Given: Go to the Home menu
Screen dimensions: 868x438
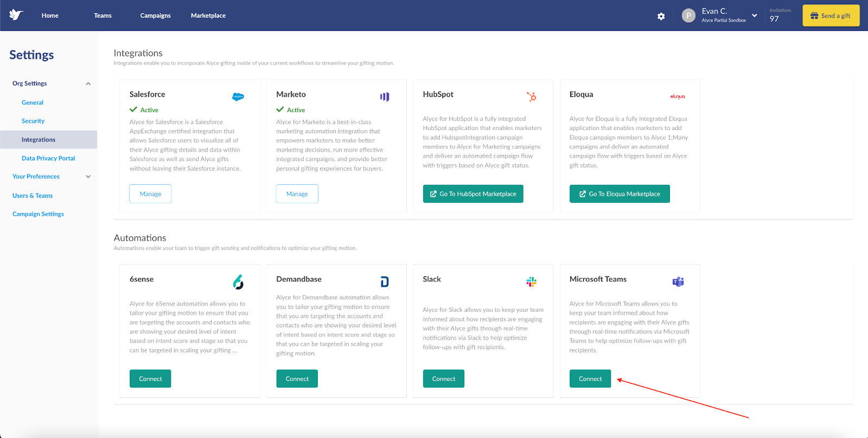Looking at the screenshot, I should click(x=50, y=16).
